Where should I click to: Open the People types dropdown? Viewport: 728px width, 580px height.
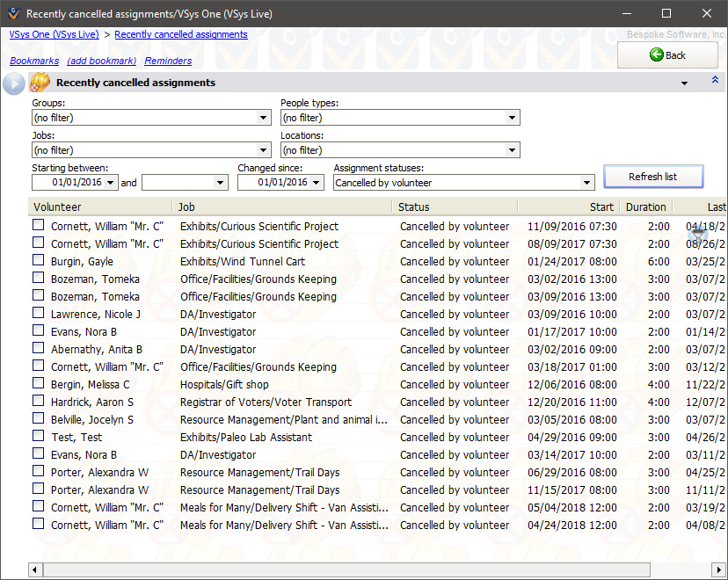(513, 118)
